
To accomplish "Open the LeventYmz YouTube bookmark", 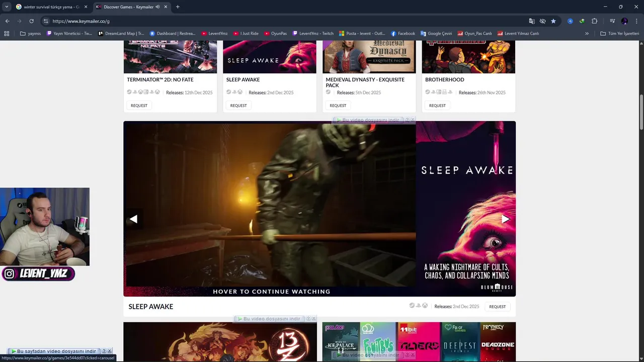I will point(214,34).
